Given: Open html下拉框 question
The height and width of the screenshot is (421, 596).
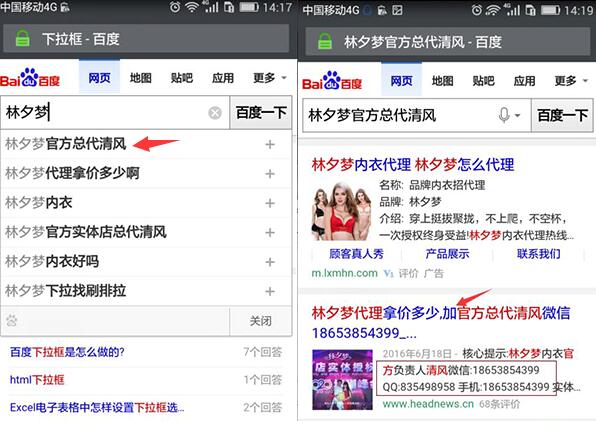Looking at the screenshot, I should click(x=37, y=380).
